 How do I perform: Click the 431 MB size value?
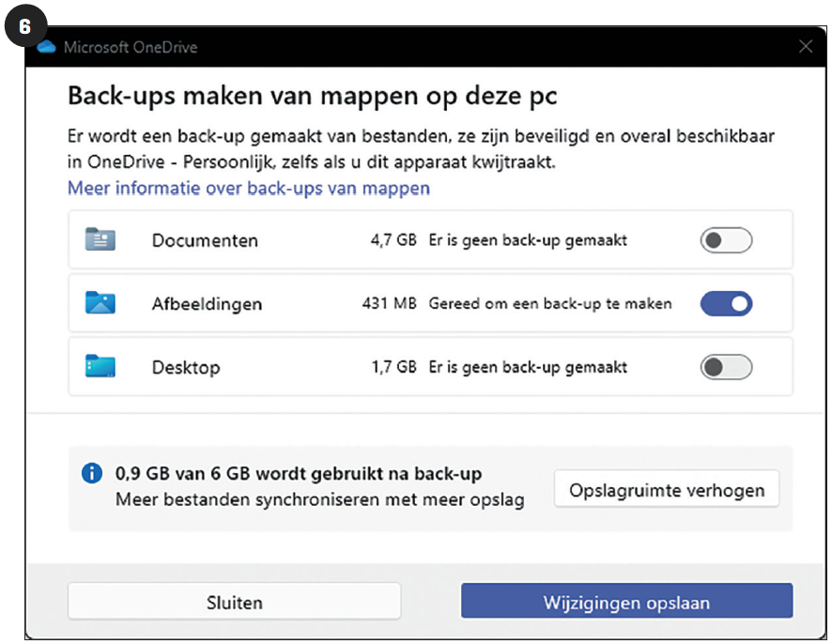pyautogui.click(x=389, y=303)
